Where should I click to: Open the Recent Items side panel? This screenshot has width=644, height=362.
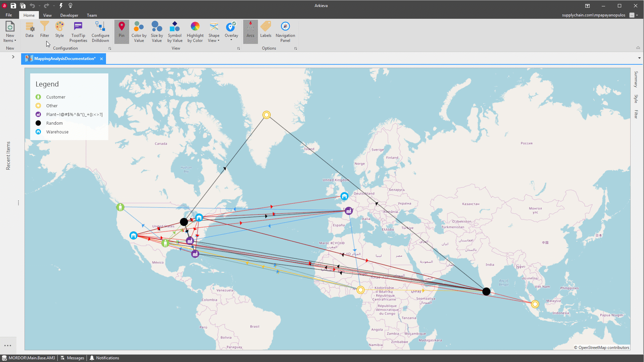8,156
